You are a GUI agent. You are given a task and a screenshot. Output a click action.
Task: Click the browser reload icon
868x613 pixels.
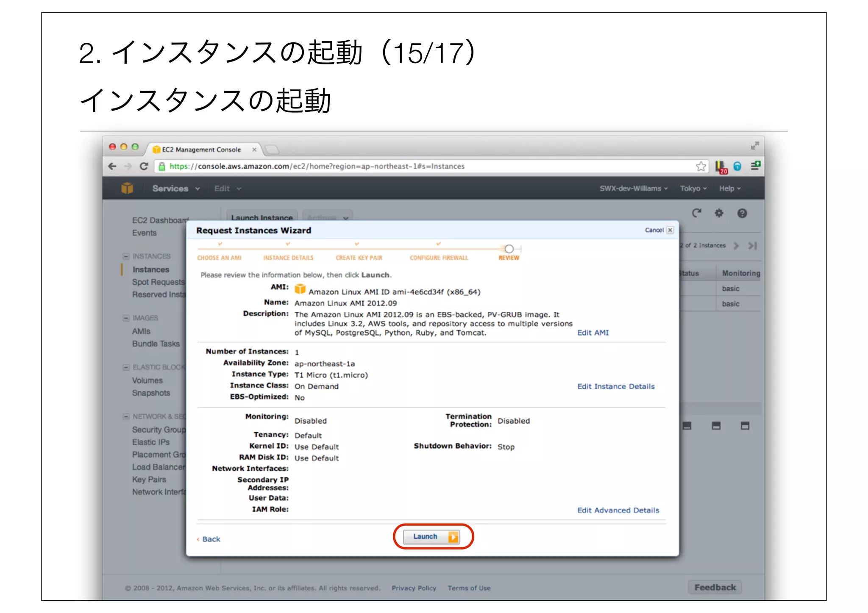(x=144, y=166)
